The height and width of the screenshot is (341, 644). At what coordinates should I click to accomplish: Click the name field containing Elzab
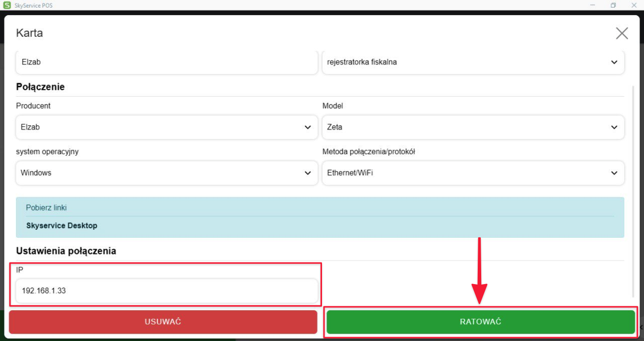pos(166,62)
